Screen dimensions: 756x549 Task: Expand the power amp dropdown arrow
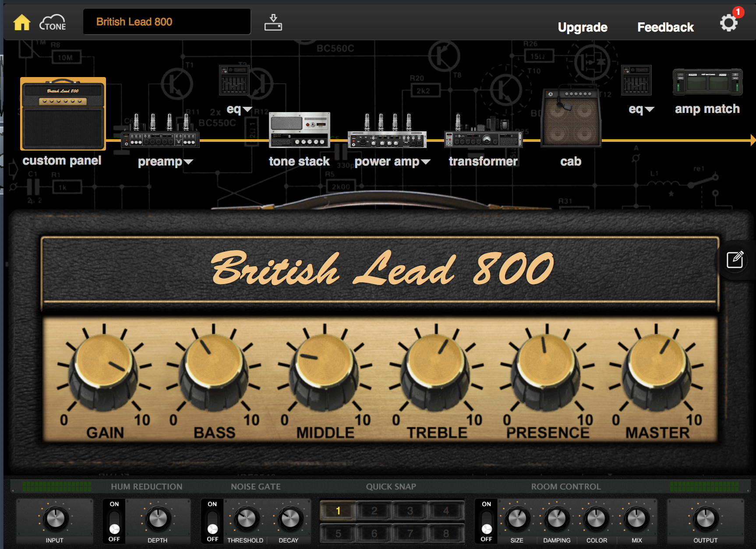426,162
